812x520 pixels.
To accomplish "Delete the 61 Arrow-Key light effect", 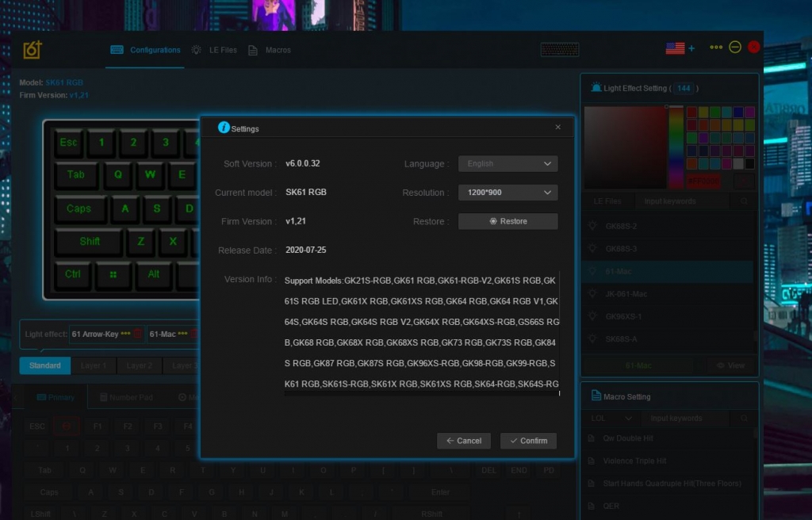I will tap(138, 335).
